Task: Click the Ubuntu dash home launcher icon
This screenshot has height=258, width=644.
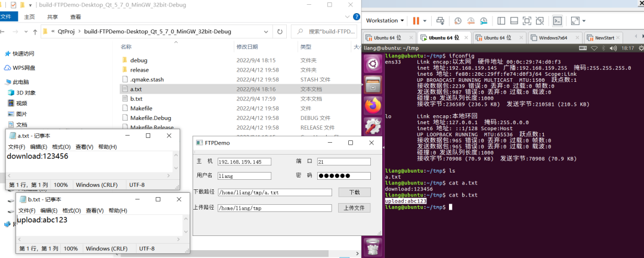Action: point(373,64)
